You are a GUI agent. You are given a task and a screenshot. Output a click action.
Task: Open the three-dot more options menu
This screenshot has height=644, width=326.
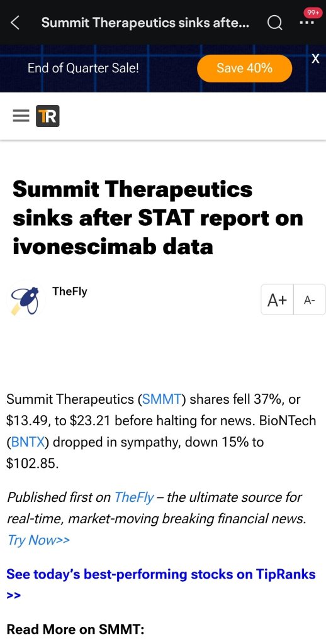306,23
